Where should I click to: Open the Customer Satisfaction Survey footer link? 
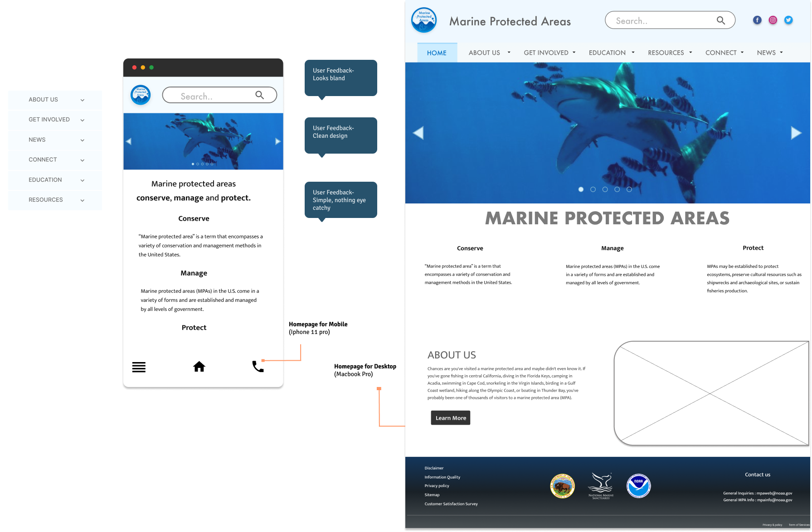[x=451, y=504]
